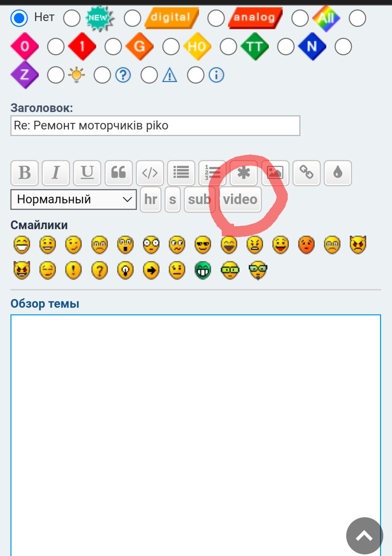Choose the radio button before 'digital' icon
Viewport: 392px width, 556px height.
pyautogui.click(x=132, y=18)
